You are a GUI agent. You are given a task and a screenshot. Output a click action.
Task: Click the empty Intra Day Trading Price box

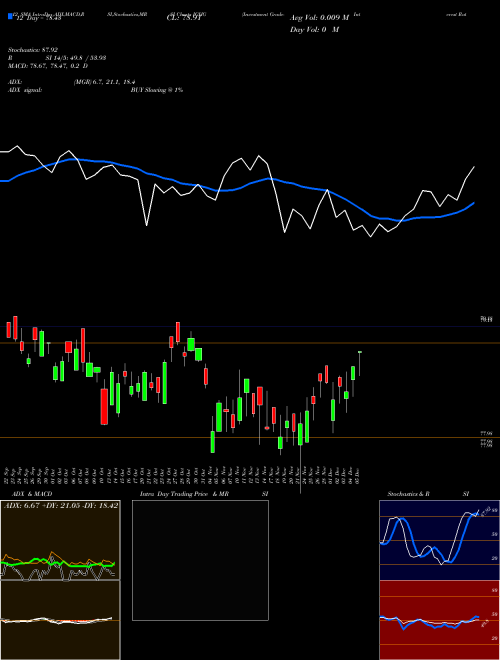[x=200, y=560]
